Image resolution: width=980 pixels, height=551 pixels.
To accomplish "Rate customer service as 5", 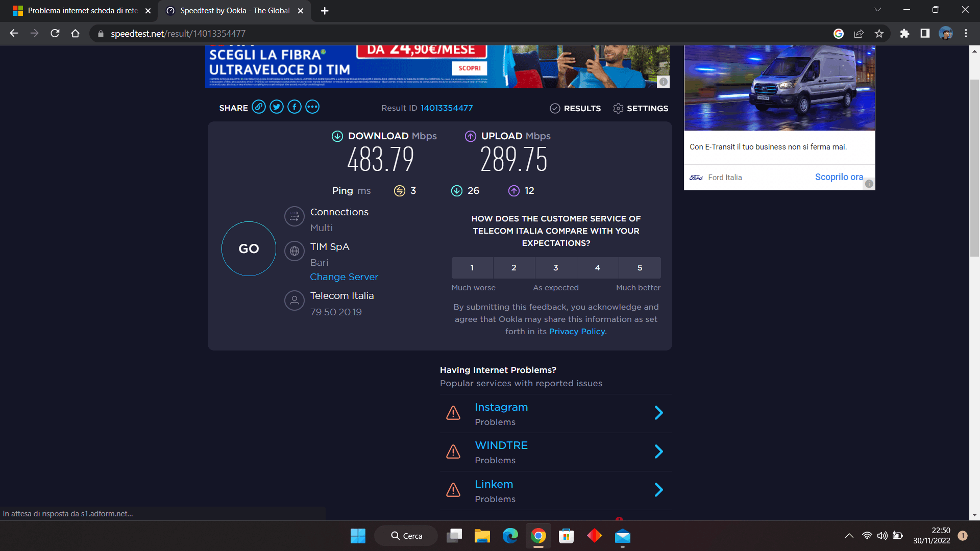I will point(640,268).
